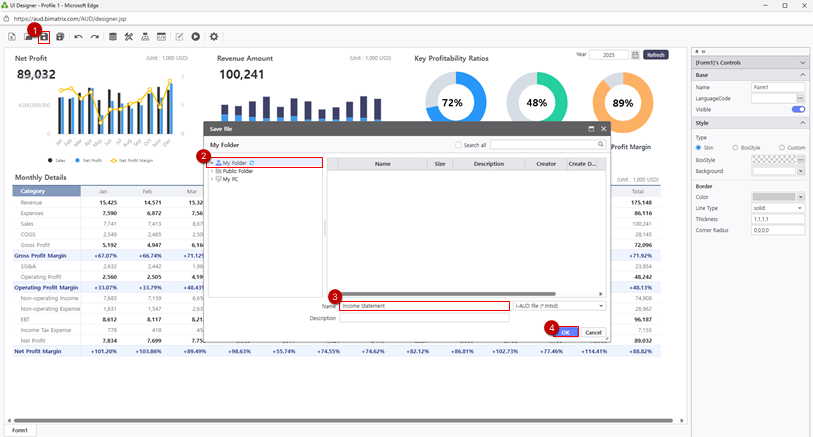The image size is (813, 437).
Task: Enable the Search all checkbox
Action: (459, 145)
